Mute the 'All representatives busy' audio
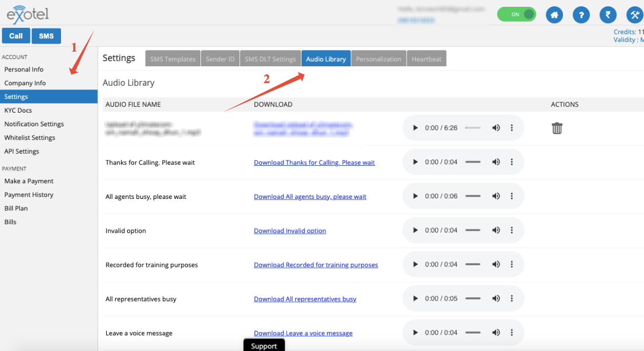Image resolution: width=644 pixels, height=351 pixels. click(x=496, y=298)
